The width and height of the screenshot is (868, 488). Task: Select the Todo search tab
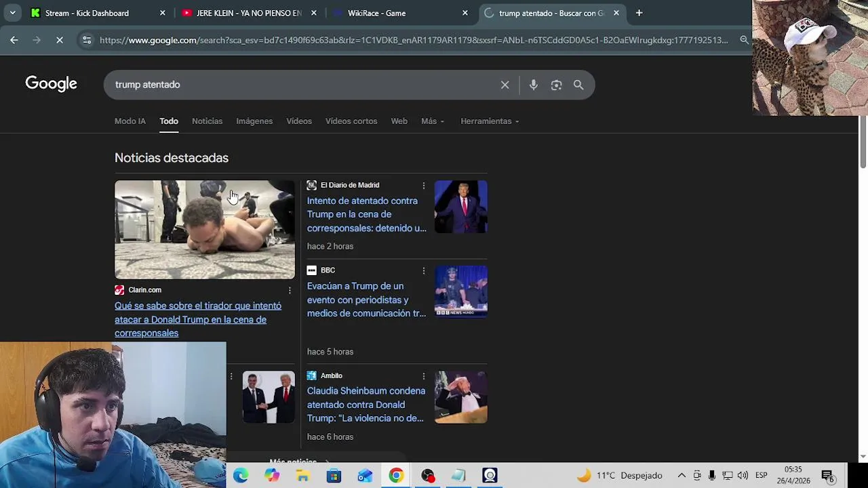(169, 121)
